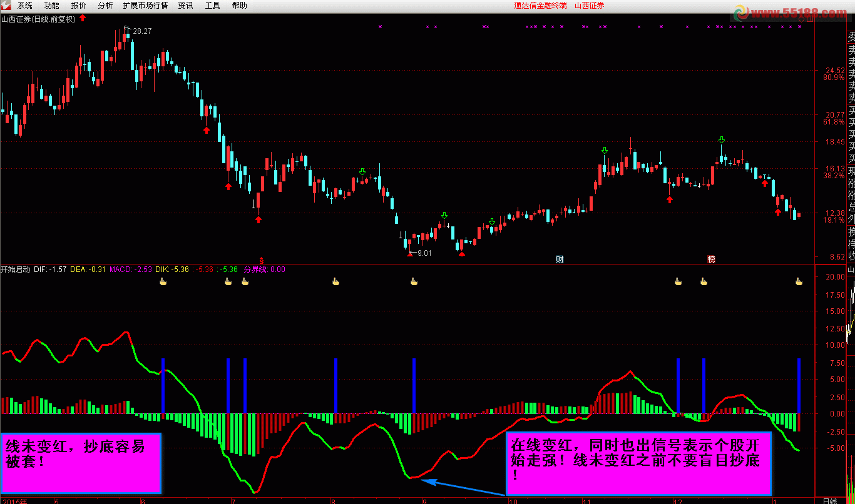Click the 开始启动 indicator name
Viewport: 855px width, 504px height.
pos(16,270)
